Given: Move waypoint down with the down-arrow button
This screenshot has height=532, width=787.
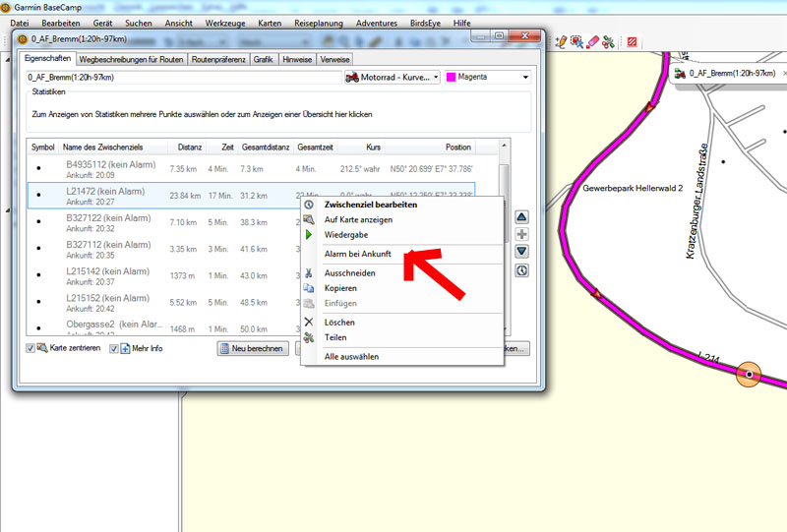Looking at the screenshot, I should 522,252.
